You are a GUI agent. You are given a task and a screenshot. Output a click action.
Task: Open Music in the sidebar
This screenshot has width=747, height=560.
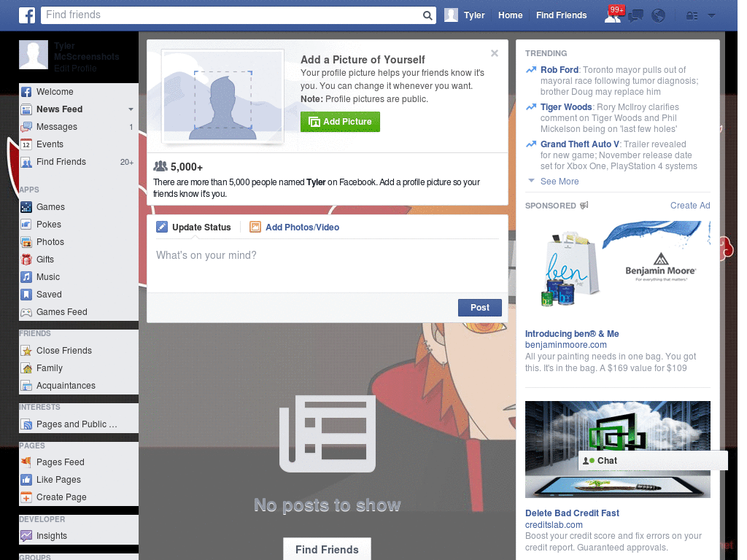pos(79,276)
